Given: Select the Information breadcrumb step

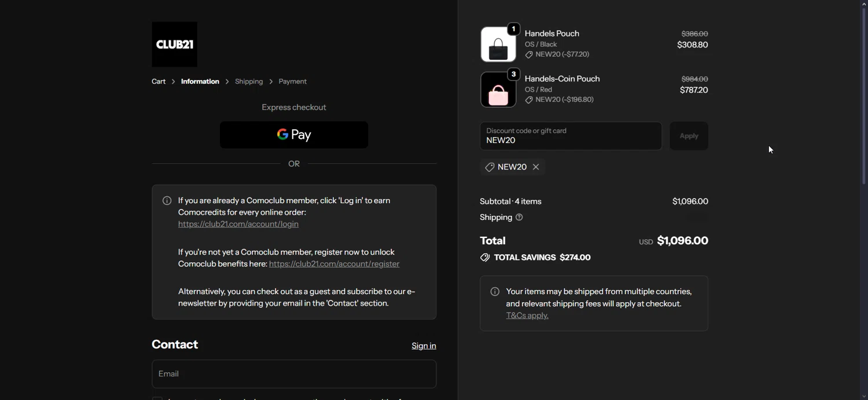Looking at the screenshot, I should click(x=200, y=82).
